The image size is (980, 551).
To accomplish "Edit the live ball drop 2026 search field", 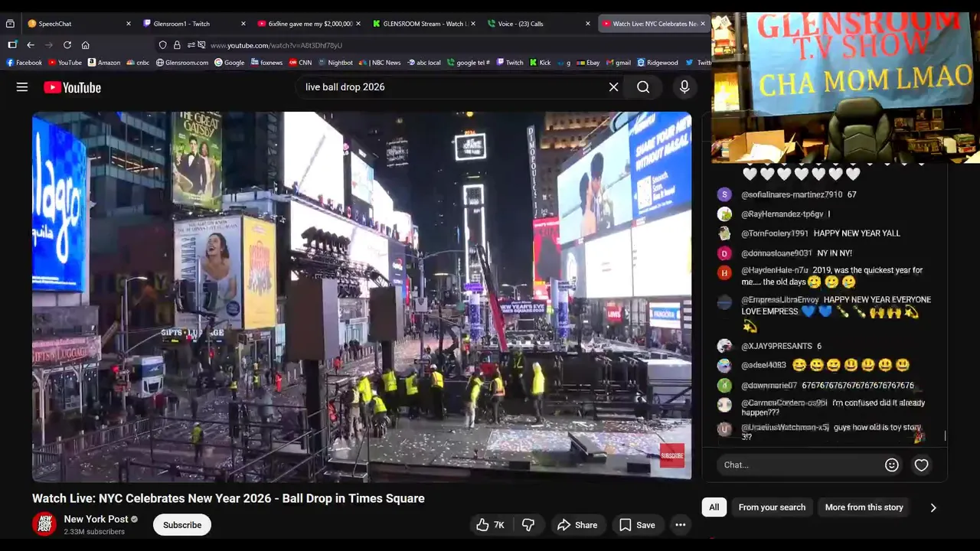I will click(x=452, y=87).
